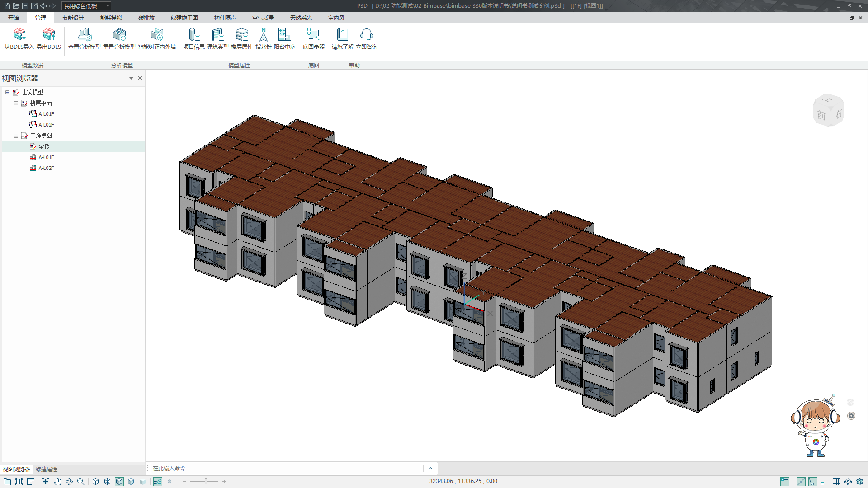868x488 pixels.
Task: Click 智能纠正内外墙 wall correction icon
Action: (157, 35)
